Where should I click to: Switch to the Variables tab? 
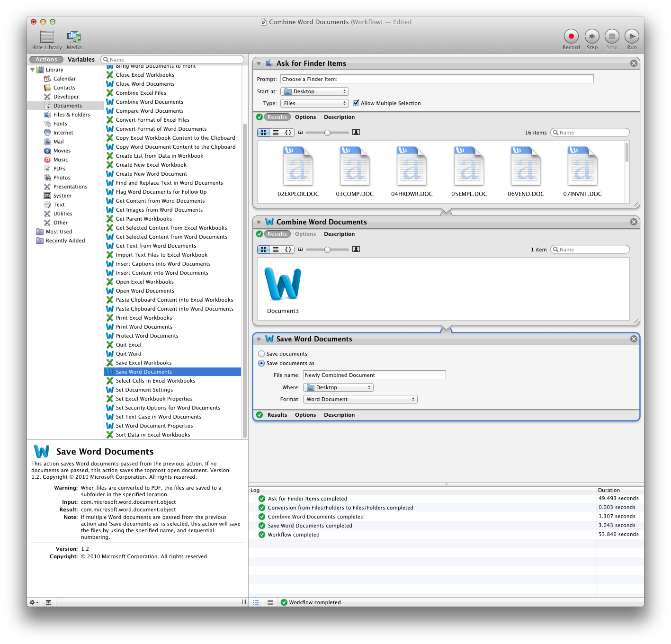coord(81,60)
